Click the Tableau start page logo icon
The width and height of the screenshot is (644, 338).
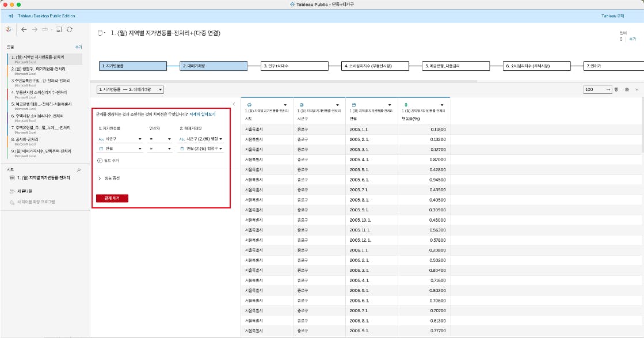tap(8, 29)
